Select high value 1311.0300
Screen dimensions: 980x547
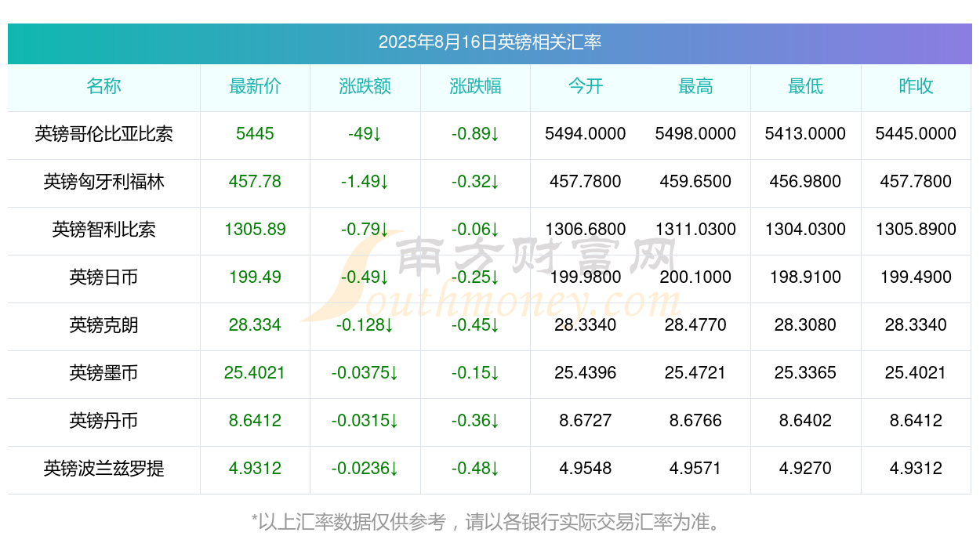(695, 230)
